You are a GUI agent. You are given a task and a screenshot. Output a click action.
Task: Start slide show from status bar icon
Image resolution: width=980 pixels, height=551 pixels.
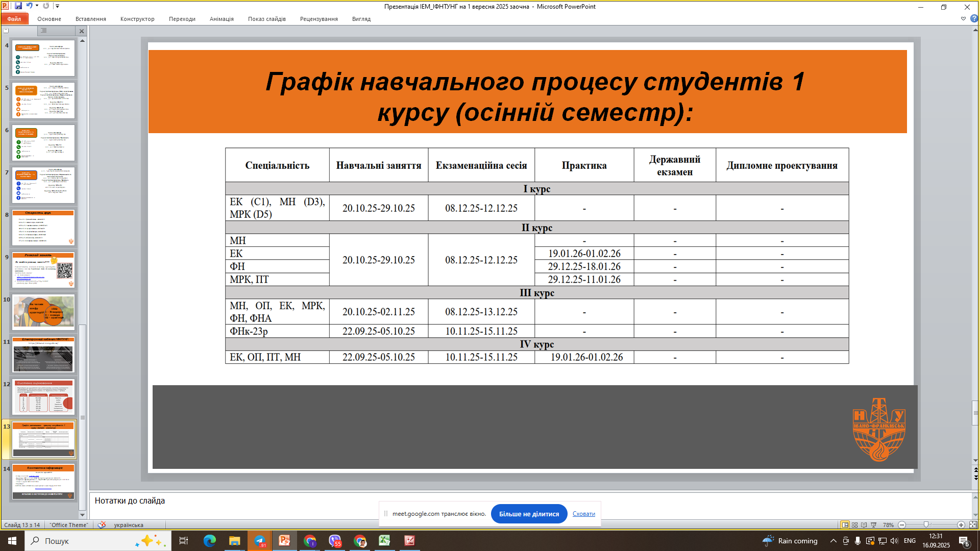(x=873, y=525)
